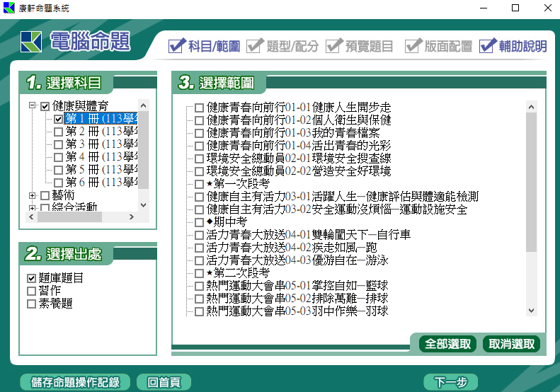Enable the 習作 source checkbox
This screenshot has height=392, width=560.
(31, 291)
